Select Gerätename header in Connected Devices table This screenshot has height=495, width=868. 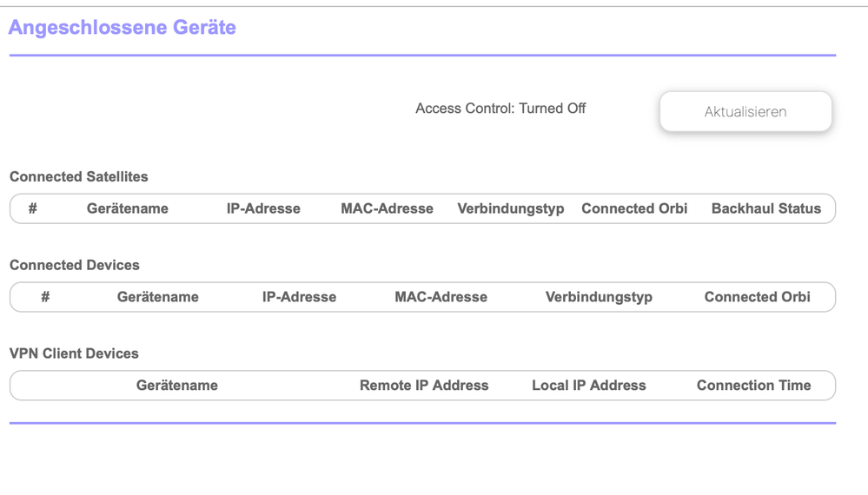coord(158,297)
